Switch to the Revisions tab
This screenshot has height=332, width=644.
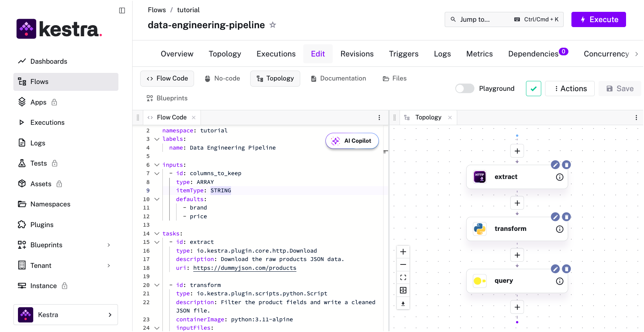(x=357, y=54)
